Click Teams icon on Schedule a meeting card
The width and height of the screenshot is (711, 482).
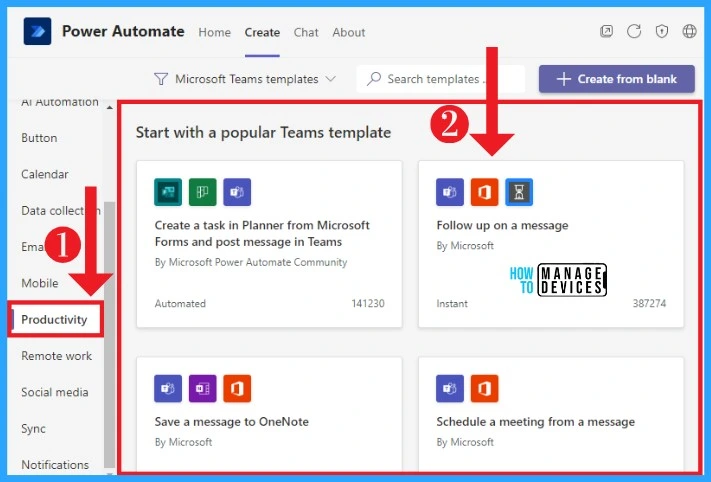pyautogui.click(x=450, y=389)
